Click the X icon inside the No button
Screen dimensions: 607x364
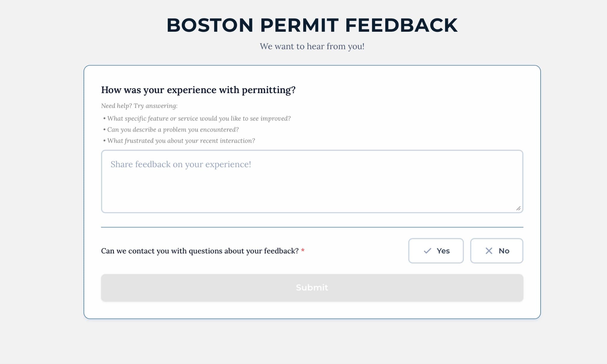(x=488, y=251)
